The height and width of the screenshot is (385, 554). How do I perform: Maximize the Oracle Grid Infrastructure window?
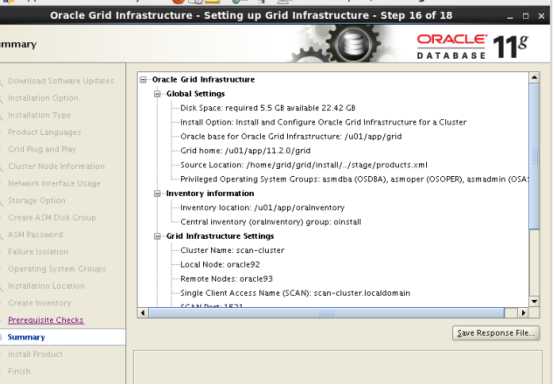pos(525,16)
